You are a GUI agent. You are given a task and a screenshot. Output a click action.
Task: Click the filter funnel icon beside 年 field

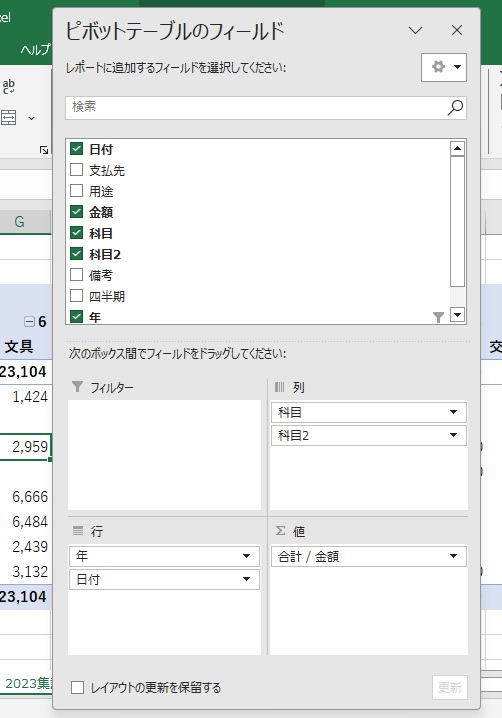coord(438,317)
